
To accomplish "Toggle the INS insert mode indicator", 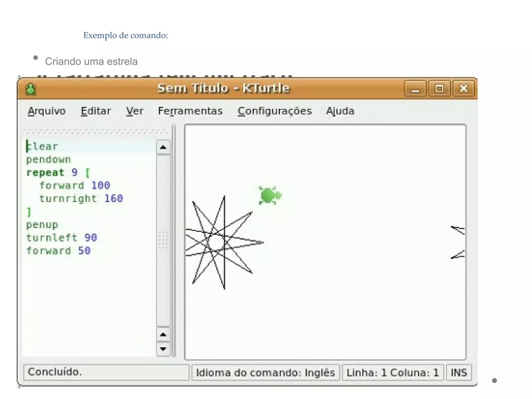I will click(459, 373).
